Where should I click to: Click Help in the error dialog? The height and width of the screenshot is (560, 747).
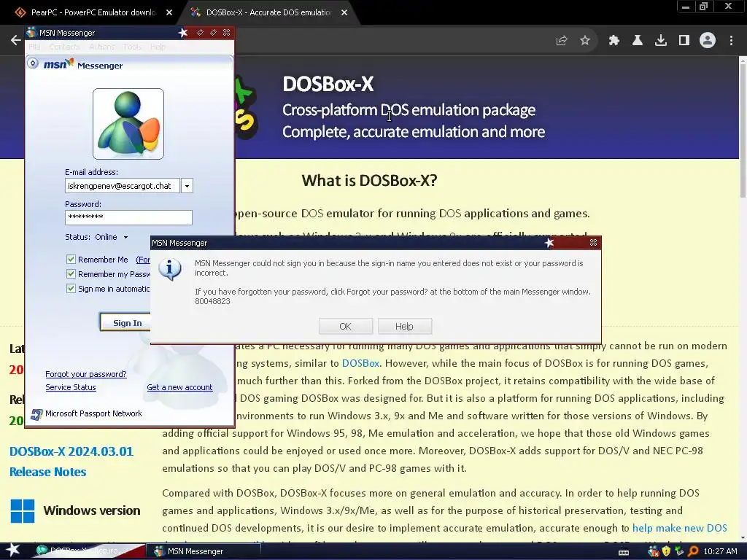point(404,326)
